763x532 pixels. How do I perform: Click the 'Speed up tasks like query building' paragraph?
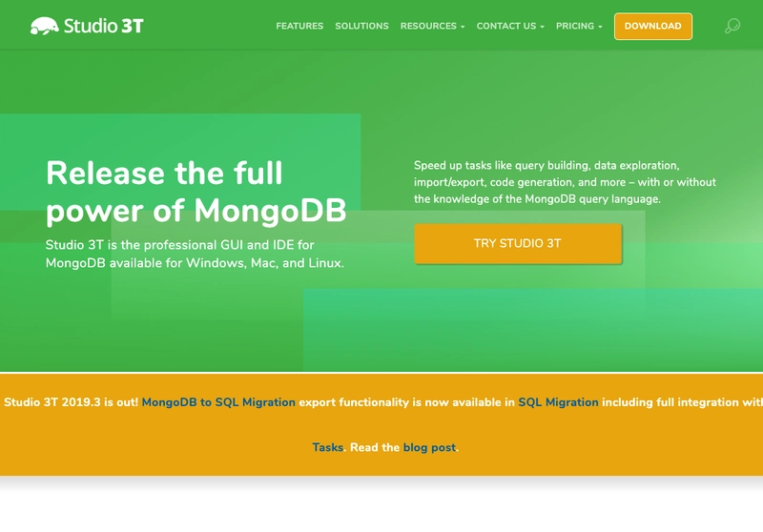(565, 182)
